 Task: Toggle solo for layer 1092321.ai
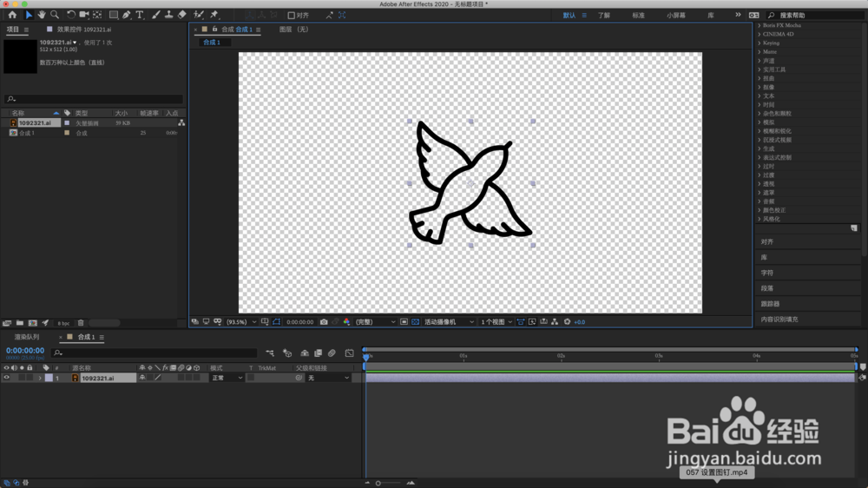tap(22, 378)
